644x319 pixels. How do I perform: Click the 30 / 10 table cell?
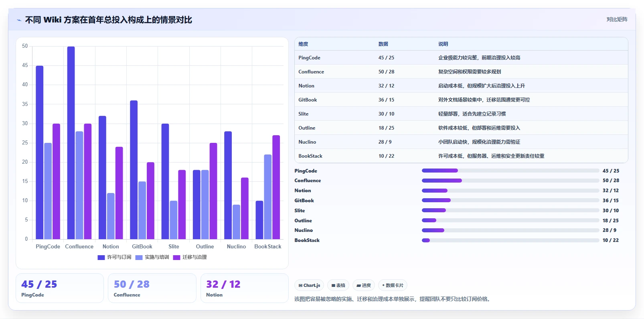386,114
